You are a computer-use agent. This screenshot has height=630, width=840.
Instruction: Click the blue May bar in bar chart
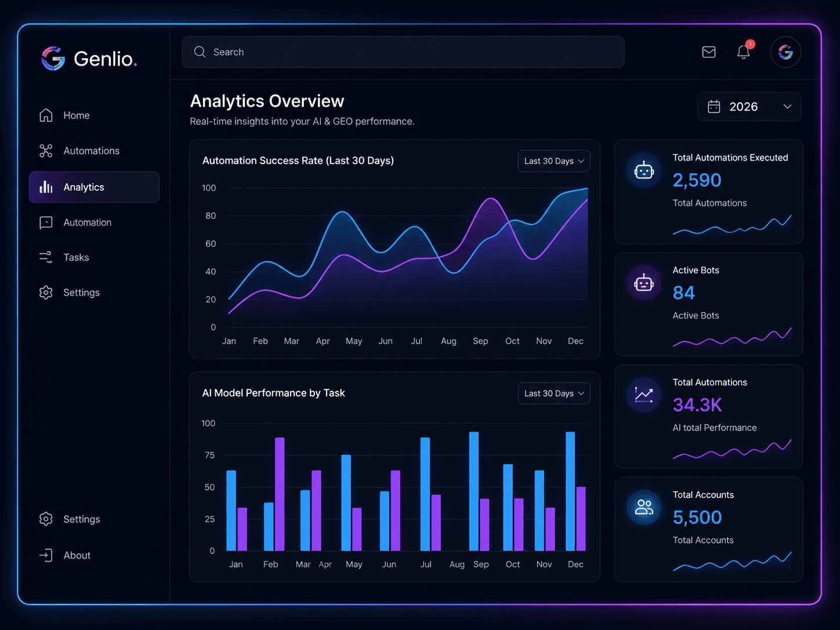click(346, 503)
